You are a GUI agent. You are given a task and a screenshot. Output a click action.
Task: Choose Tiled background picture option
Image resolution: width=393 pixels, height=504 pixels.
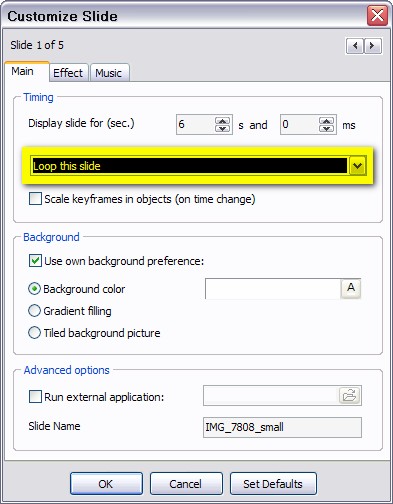tap(34, 333)
